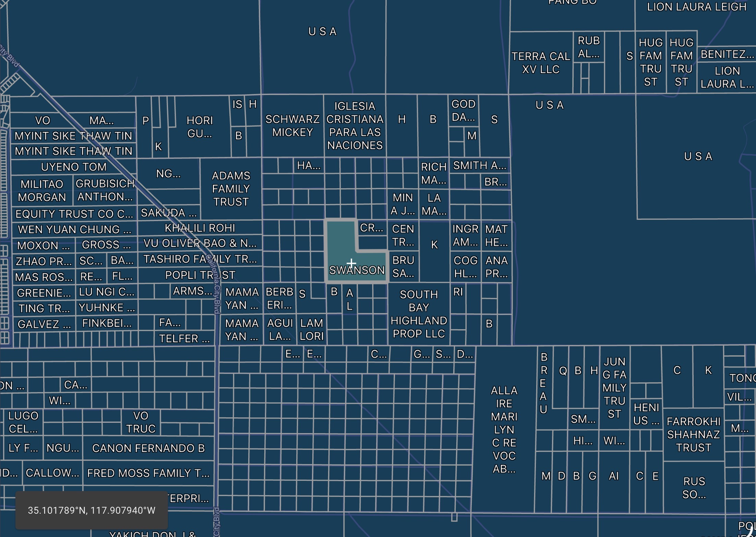Screen dimensions: 756x537
Task: Click the VO TRUC parcel
Action: pyautogui.click(x=141, y=422)
